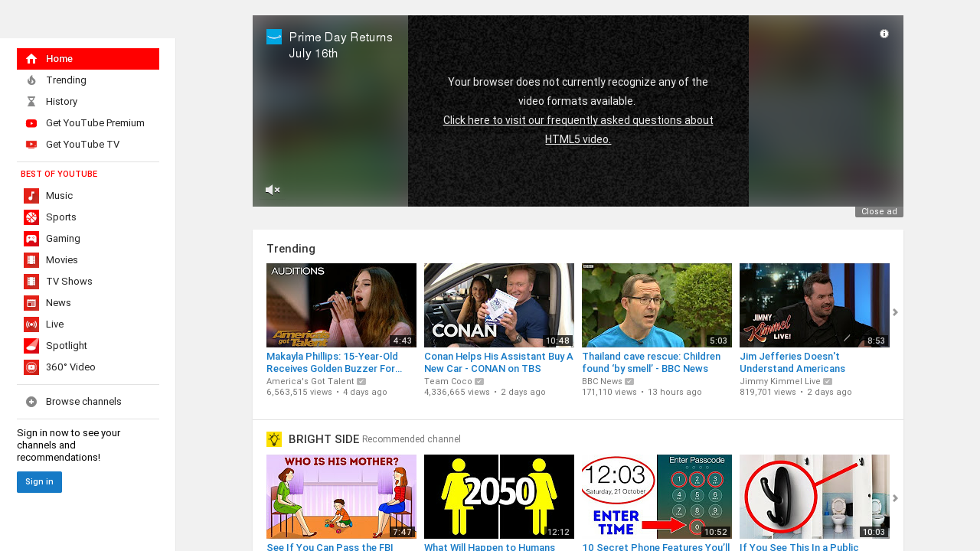Select History label in sidebar

coord(62,102)
